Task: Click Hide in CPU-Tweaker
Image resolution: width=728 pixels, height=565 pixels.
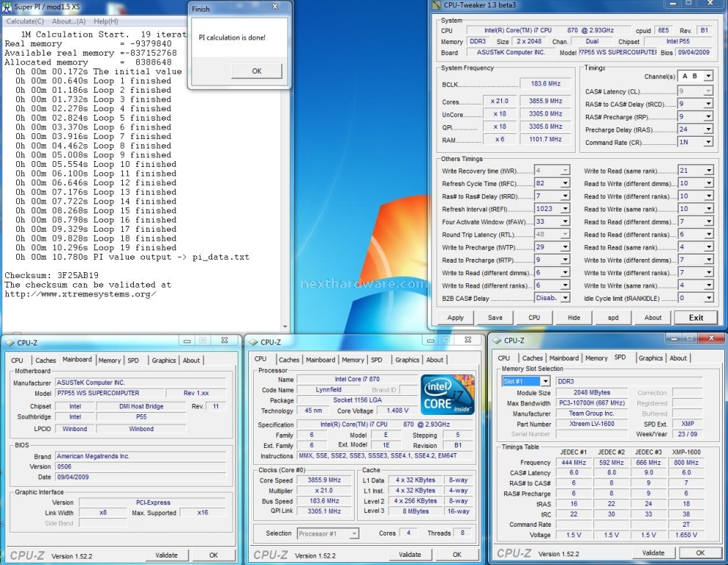Action: pyautogui.click(x=574, y=318)
